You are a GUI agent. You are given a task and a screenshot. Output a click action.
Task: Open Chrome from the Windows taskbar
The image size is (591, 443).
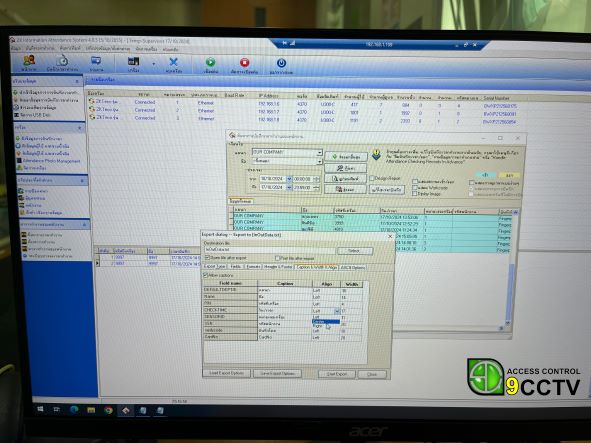108,411
